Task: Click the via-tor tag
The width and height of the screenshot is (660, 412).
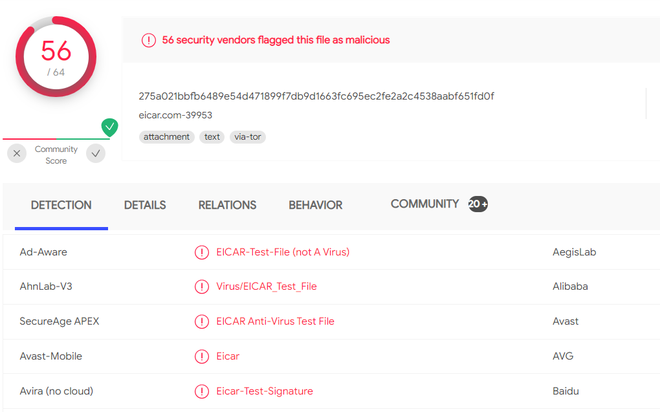Action: pyautogui.click(x=248, y=137)
